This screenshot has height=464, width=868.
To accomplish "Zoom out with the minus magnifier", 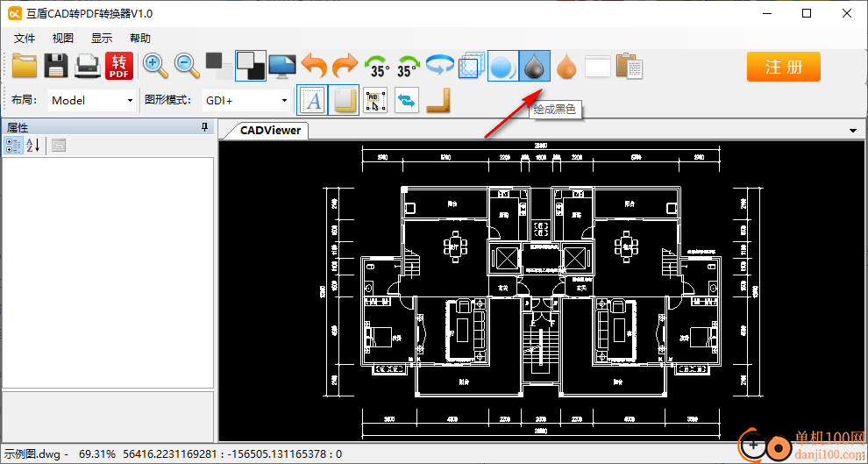I will (188, 66).
